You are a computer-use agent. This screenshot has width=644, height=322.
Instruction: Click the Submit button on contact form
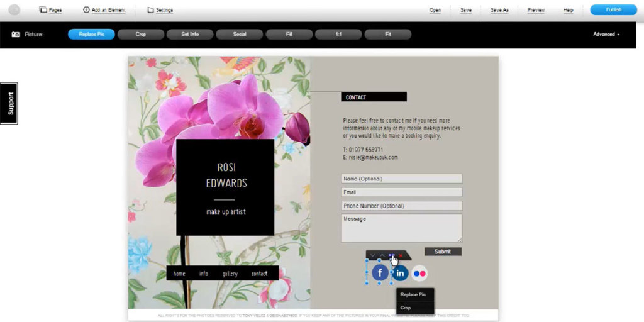coord(443,252)
